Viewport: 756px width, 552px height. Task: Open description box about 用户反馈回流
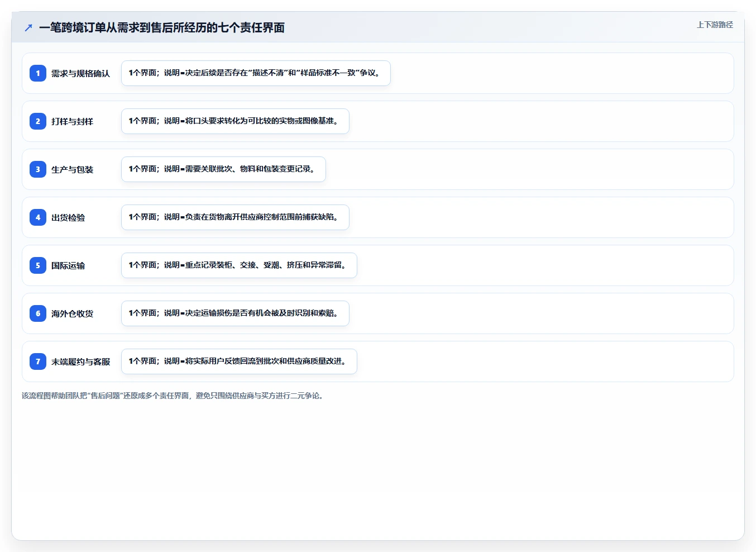239,361
